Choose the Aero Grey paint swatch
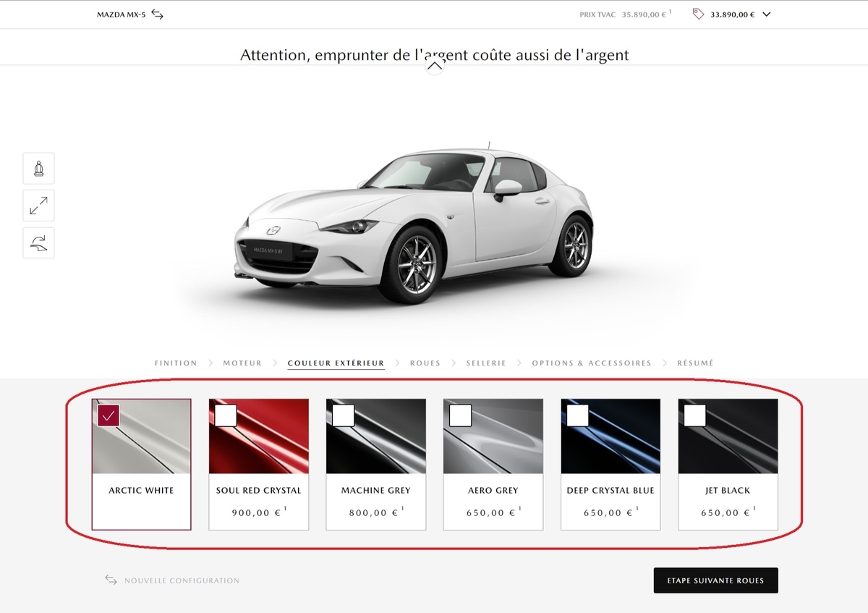The width and height of the screenshot is (868, 613). 493,436
